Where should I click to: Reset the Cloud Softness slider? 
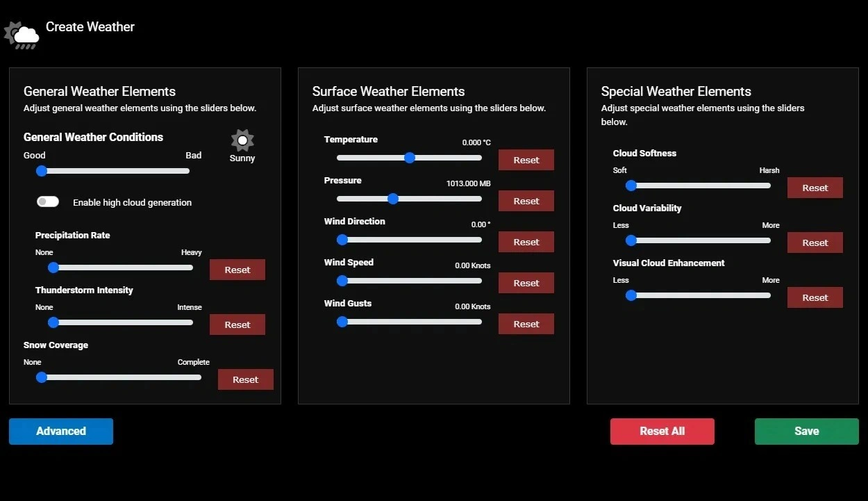click(815, 188)
